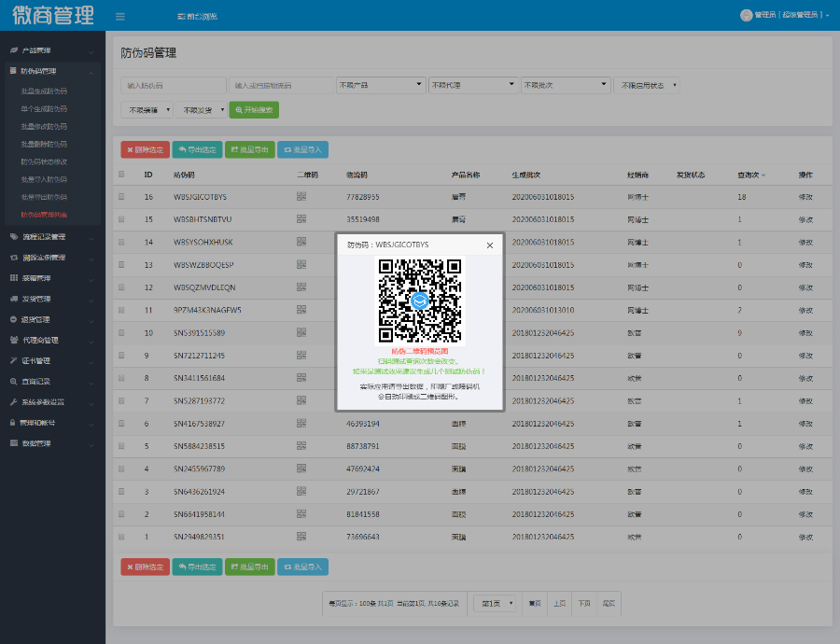Close the QR code preview popup

(490, 245)
